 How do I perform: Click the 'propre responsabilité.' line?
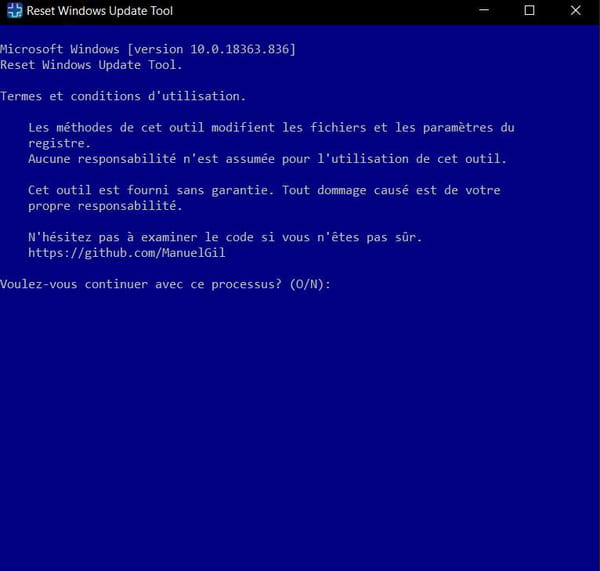pyautogui.click(x=105, y=206)
